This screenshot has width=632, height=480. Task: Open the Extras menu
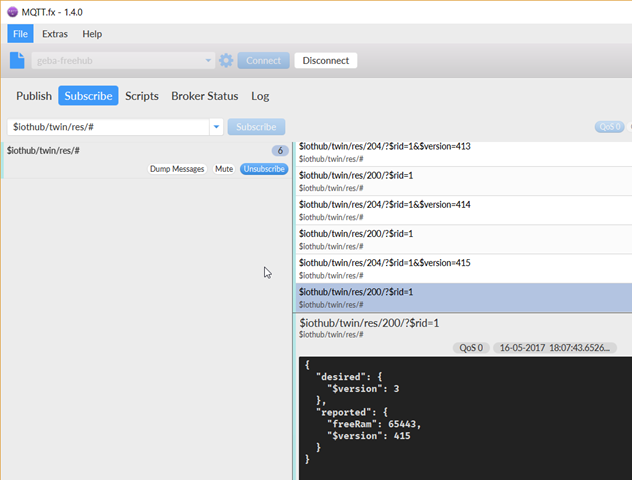pos(55,34)
